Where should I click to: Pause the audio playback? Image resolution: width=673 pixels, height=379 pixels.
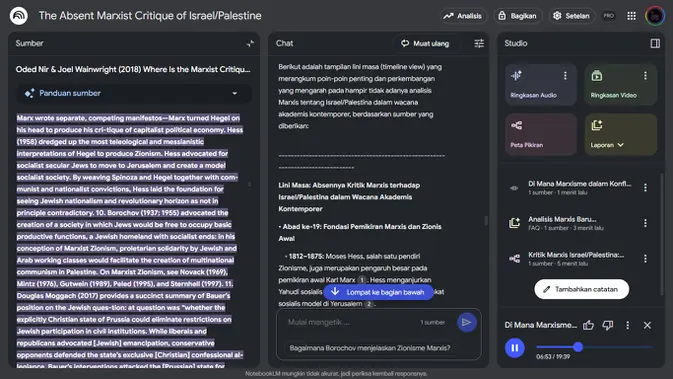pyautogui.click(x=515, y=348)
